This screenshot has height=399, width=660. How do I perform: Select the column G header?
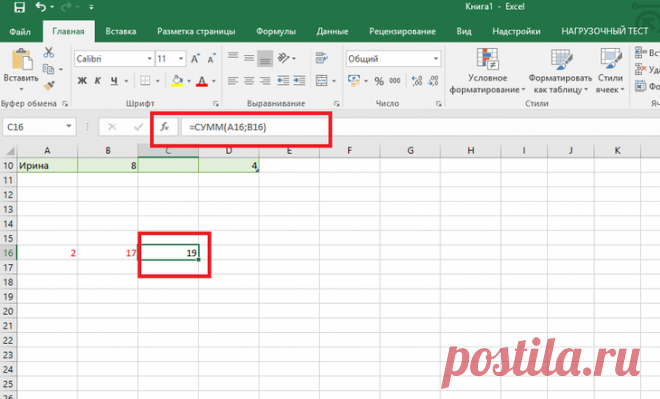tap(410, 150)
